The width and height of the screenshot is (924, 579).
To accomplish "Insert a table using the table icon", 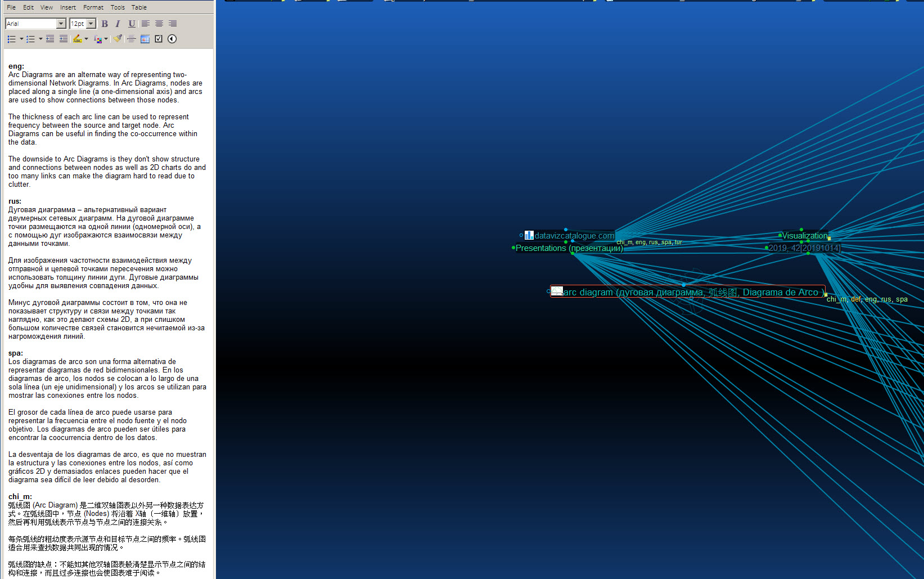I will 145,38.
